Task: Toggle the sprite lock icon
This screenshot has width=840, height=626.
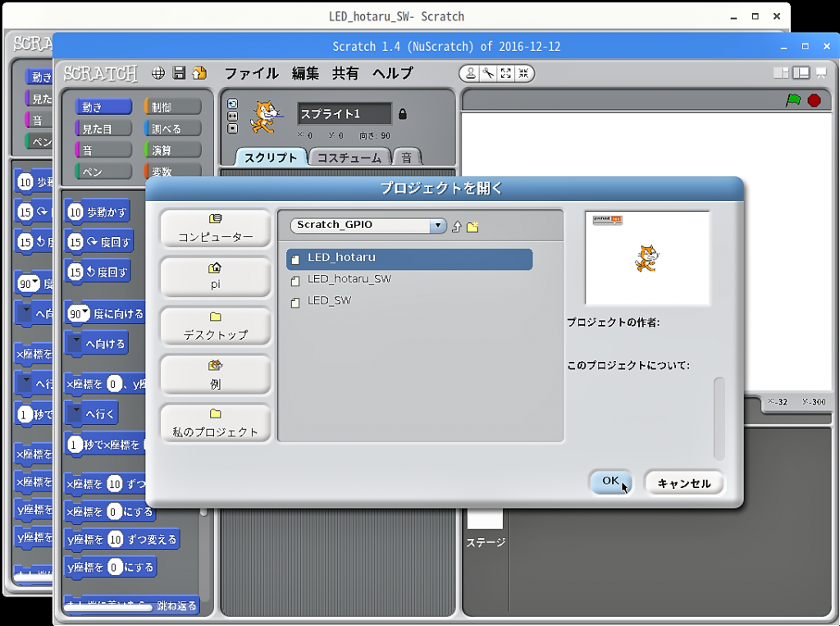Action: [x=402, y=114]
